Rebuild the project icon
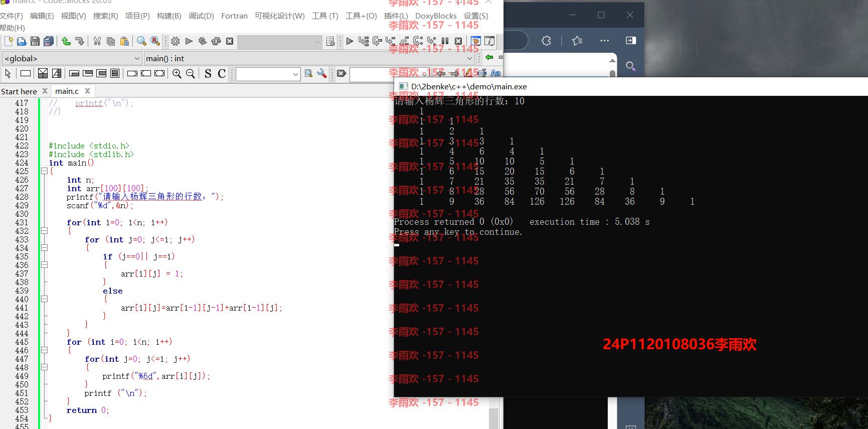The width and height of the screenshot is (868, 429). [216, 41]
